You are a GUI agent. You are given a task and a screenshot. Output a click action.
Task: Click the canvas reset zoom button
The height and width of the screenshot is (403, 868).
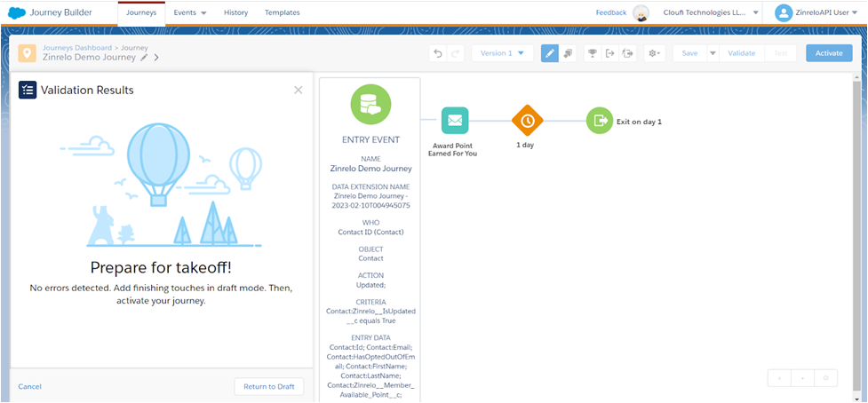point(826,378)
